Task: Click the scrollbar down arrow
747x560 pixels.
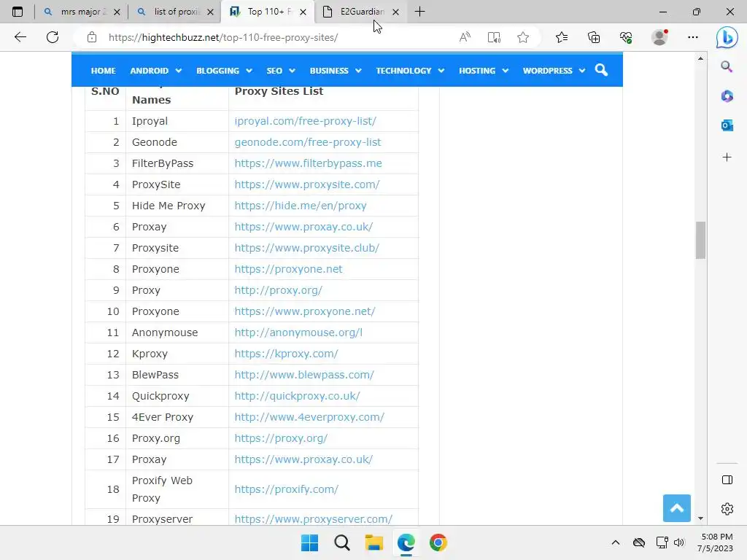Action: 700,518
